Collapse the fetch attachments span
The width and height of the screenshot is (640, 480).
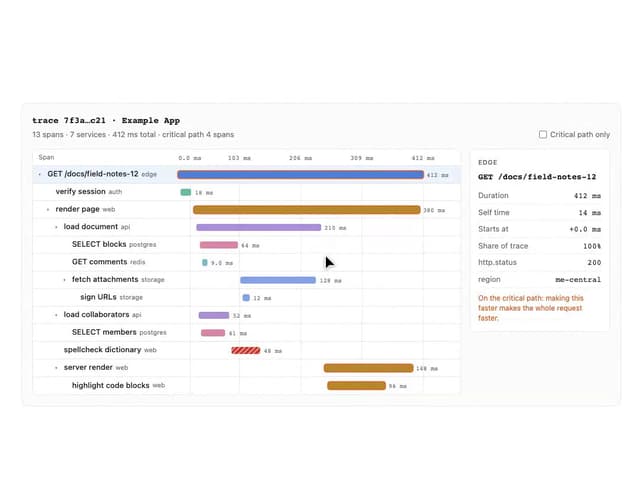pos(64,280)
